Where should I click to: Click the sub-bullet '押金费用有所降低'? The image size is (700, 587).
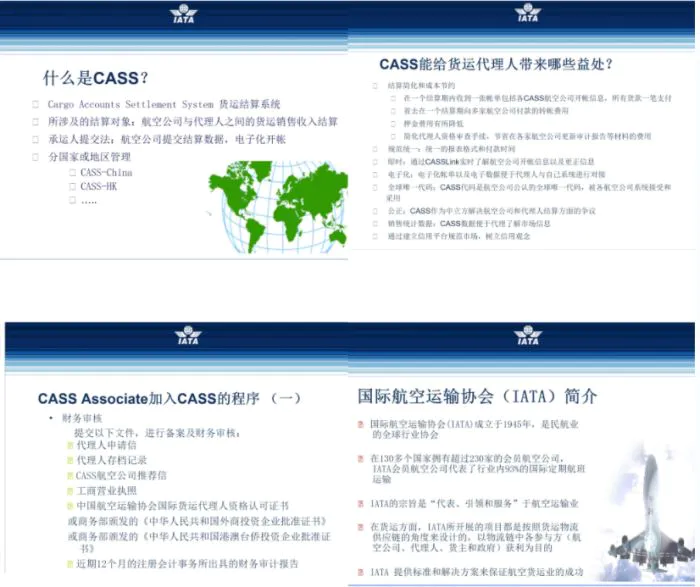(x=433, y=123)
